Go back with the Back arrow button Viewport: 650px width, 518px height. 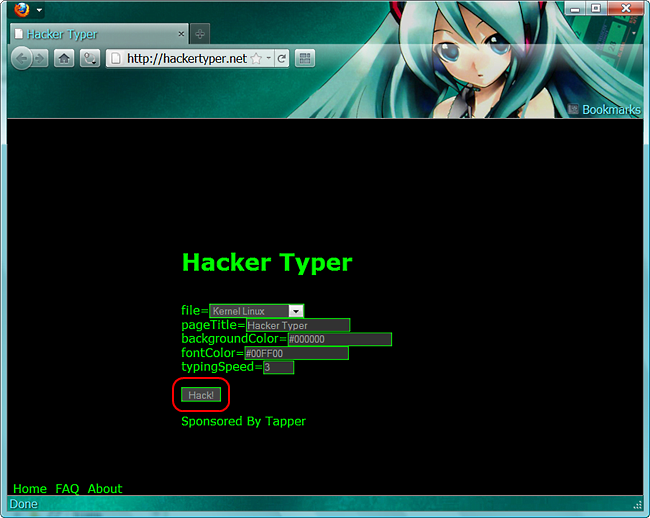coord(21,58)
